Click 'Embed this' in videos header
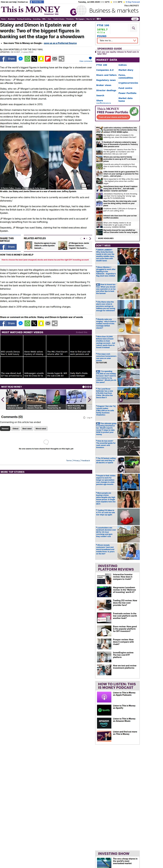163x868 pixels. click(81, 332)
